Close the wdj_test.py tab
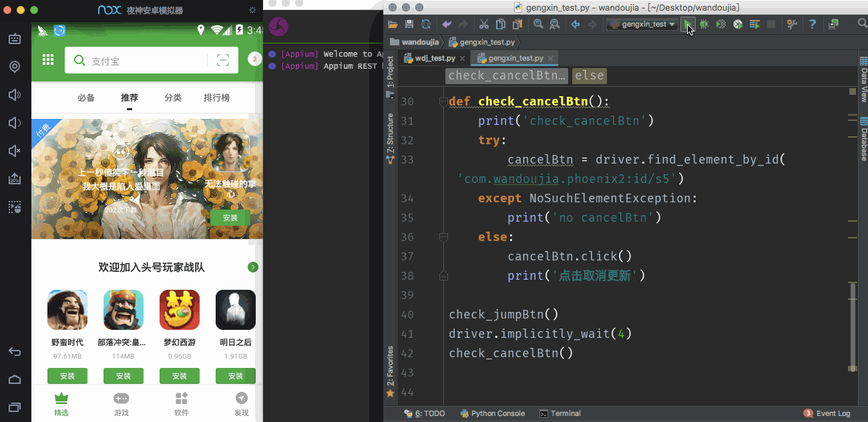 [x=462, y=59]
